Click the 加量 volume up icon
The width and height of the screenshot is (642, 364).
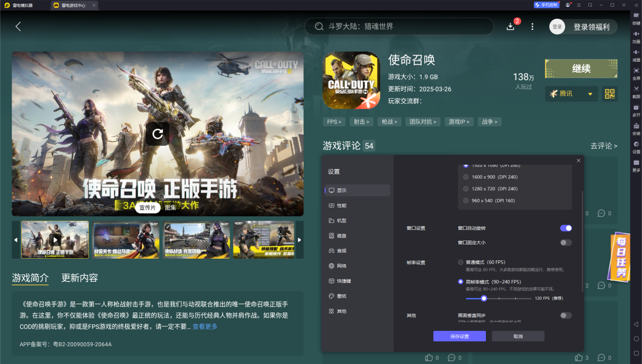tap(636, 36)
